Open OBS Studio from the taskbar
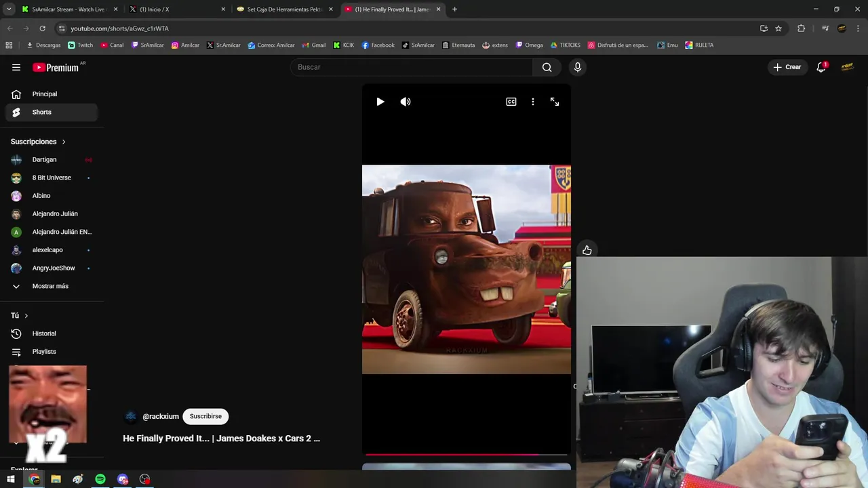Screen dimensions: 868x488 144,479
